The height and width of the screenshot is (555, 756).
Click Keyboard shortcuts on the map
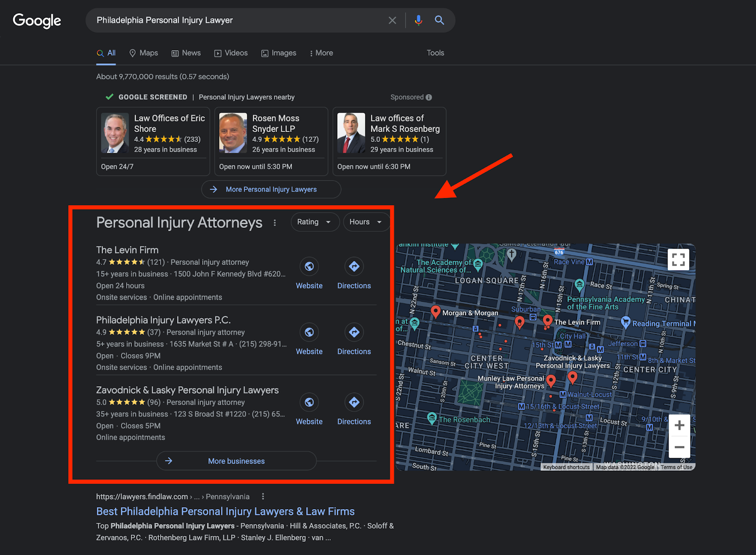click(x=567, y=467)
